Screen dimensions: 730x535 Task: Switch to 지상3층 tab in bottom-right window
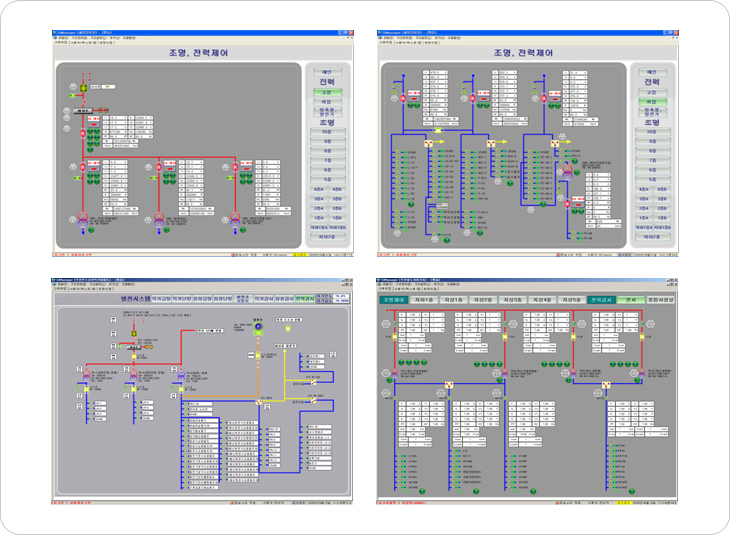click(x=512, y=299)
